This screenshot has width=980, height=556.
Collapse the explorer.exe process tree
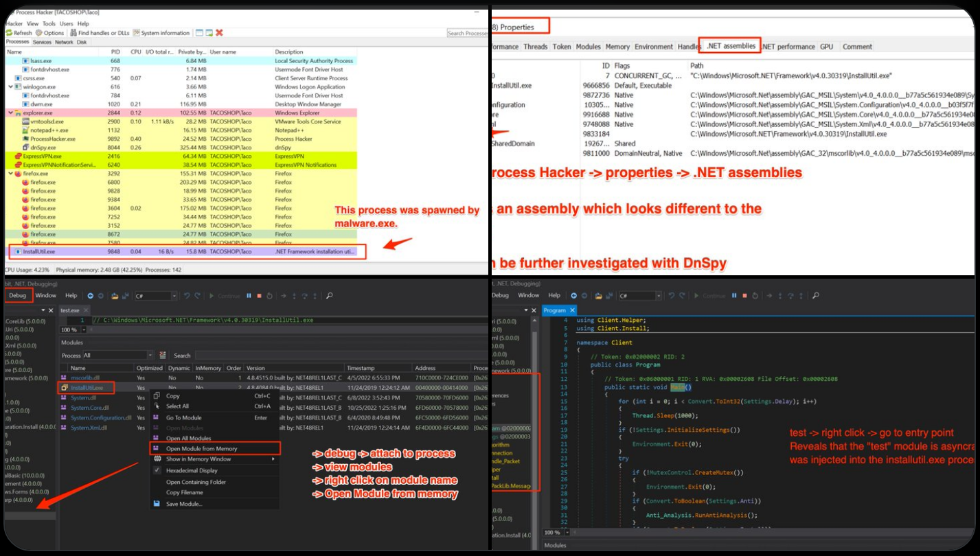(x=10, y=113)
